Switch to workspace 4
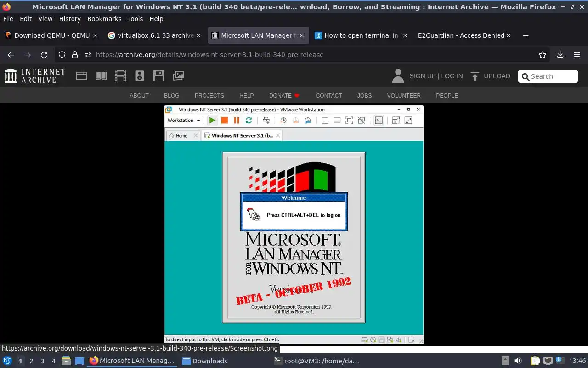The image size is (588, 368). click(53, 361)
